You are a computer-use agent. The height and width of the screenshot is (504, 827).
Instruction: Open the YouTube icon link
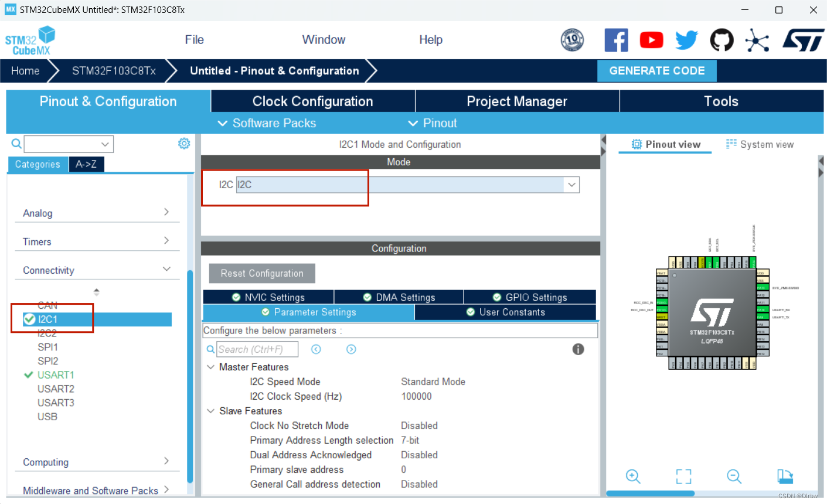651,40
